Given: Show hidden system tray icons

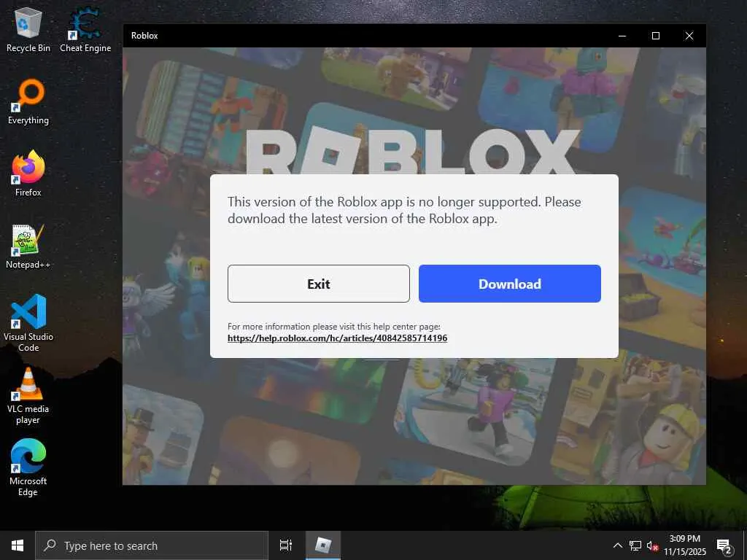Looking at the screenshot, I should tap(617, 545).
